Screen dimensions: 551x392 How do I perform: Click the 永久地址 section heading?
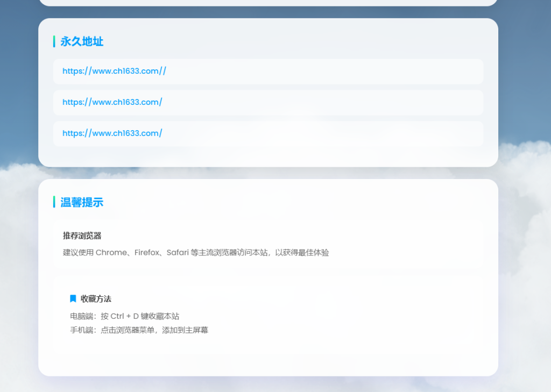(82, 41)
